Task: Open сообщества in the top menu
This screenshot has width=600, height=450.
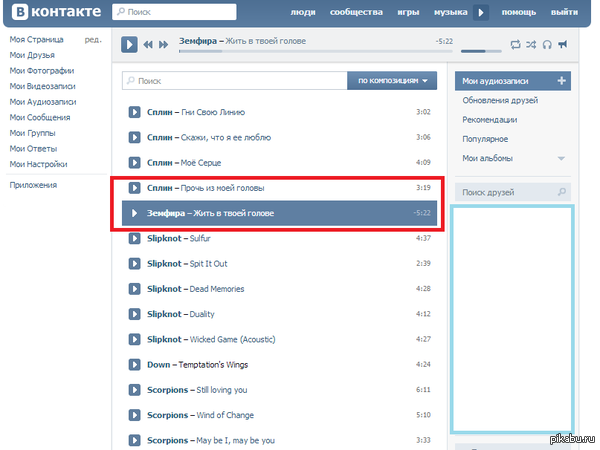Action: coord(355,13)
